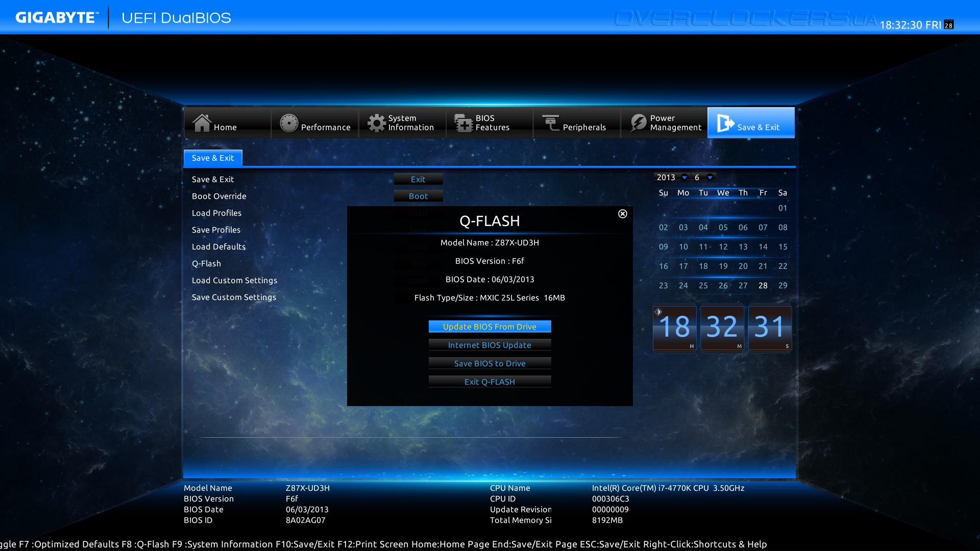980x551 pixels.
Task: Click the Performance gauge icon
Action: (x=289, y=123)
